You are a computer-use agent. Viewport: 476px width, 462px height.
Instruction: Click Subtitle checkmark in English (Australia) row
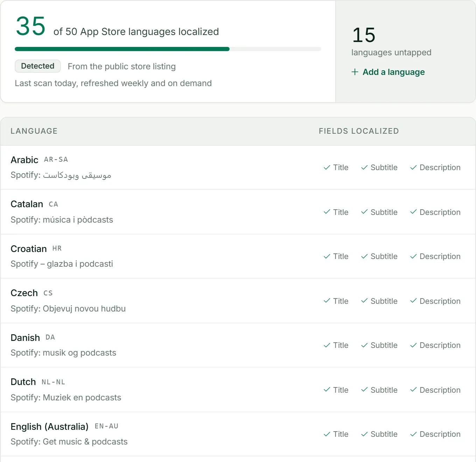click(x=364, y=434)
